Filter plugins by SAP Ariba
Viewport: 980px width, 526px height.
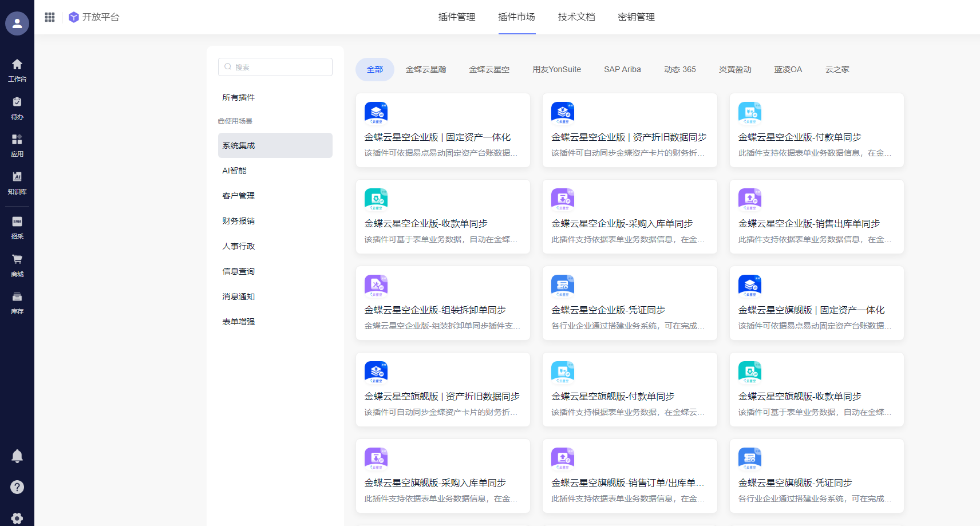622,69
